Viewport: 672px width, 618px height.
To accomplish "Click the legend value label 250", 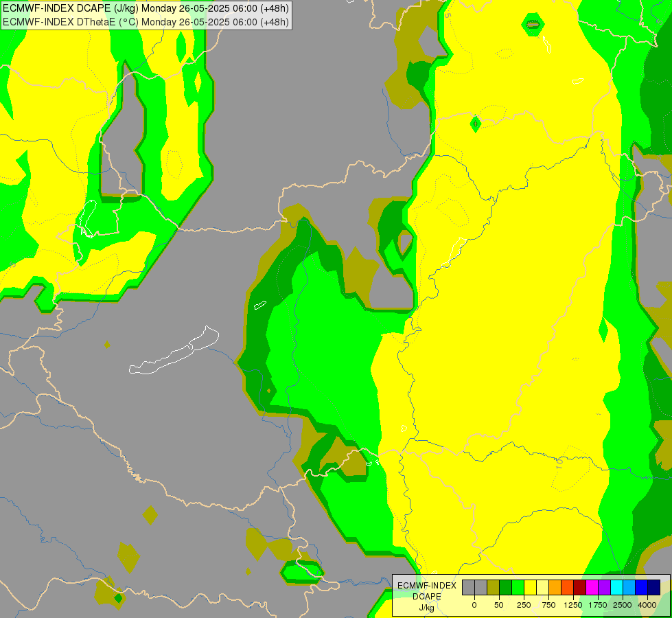I will 524,605.
